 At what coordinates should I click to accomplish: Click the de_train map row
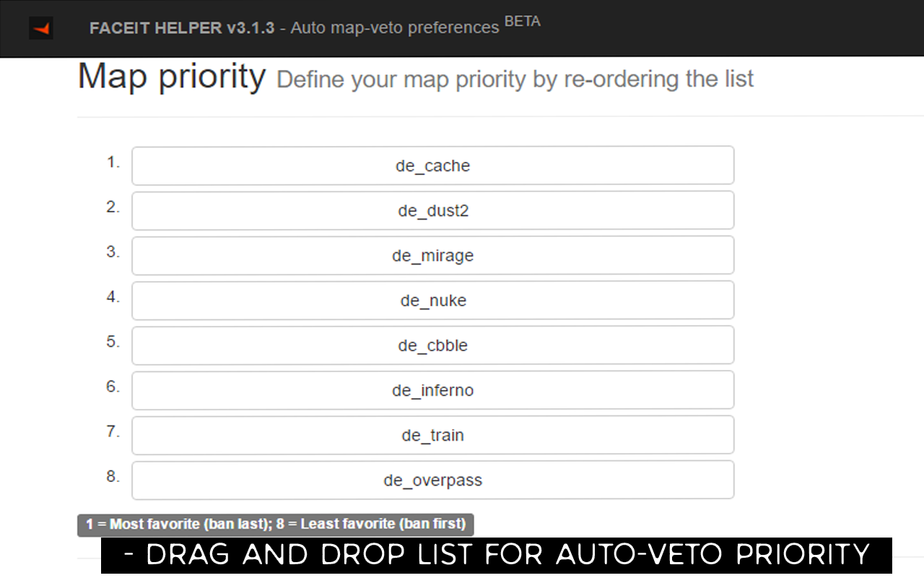(x=433, y=434)
